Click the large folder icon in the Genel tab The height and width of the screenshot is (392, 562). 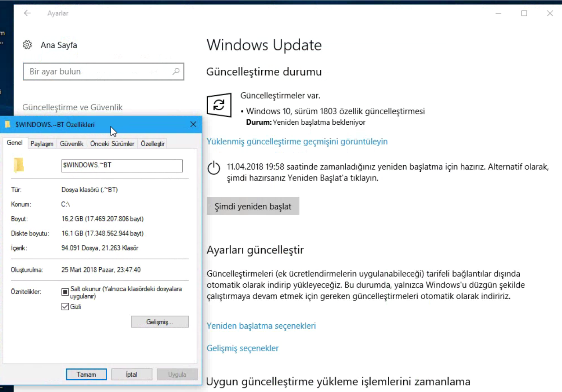19,165
